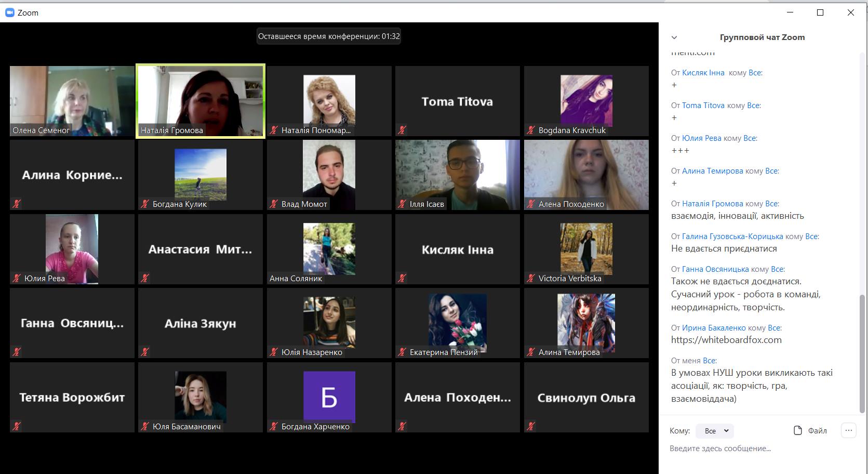Click the chat title 'Групповой чат Zoom'
The image size is (868, 474).
click(762, 37)
